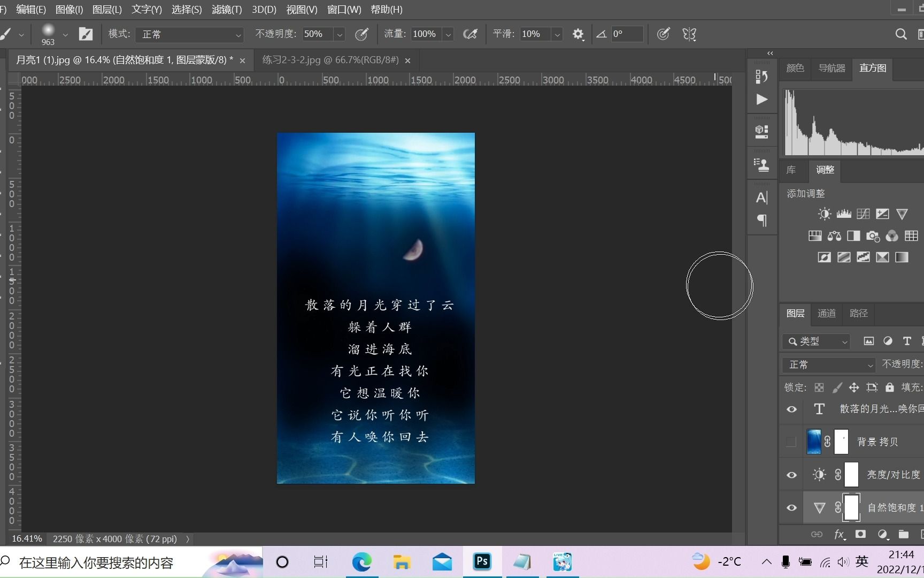Switch to 练习2-3-2.jpg document tab

tap(330, 60)
